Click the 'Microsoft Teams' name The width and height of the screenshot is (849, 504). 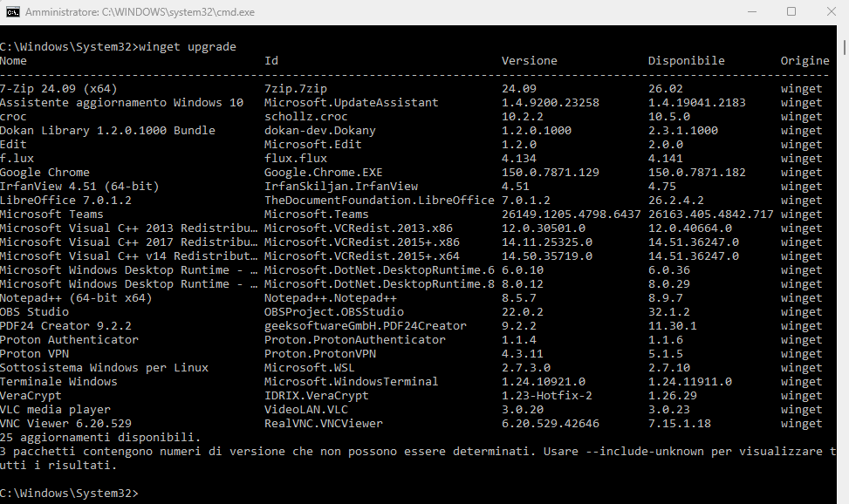coord(51,215)
